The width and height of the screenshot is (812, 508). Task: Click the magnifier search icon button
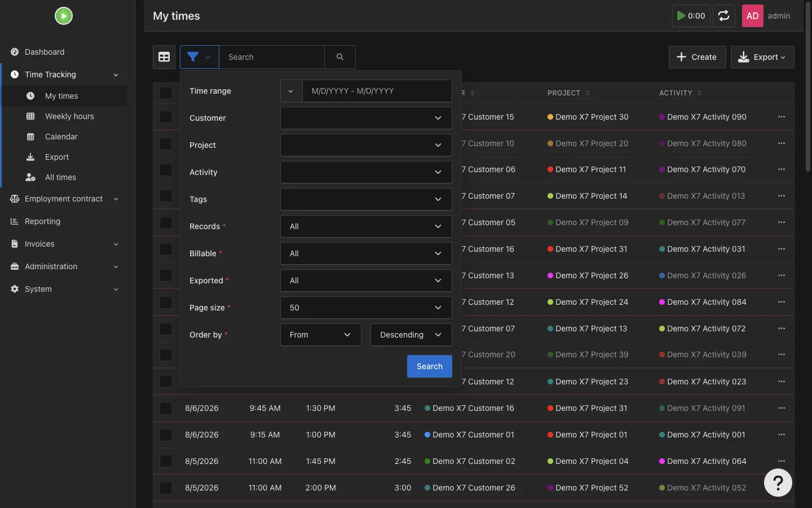[340, 57]
